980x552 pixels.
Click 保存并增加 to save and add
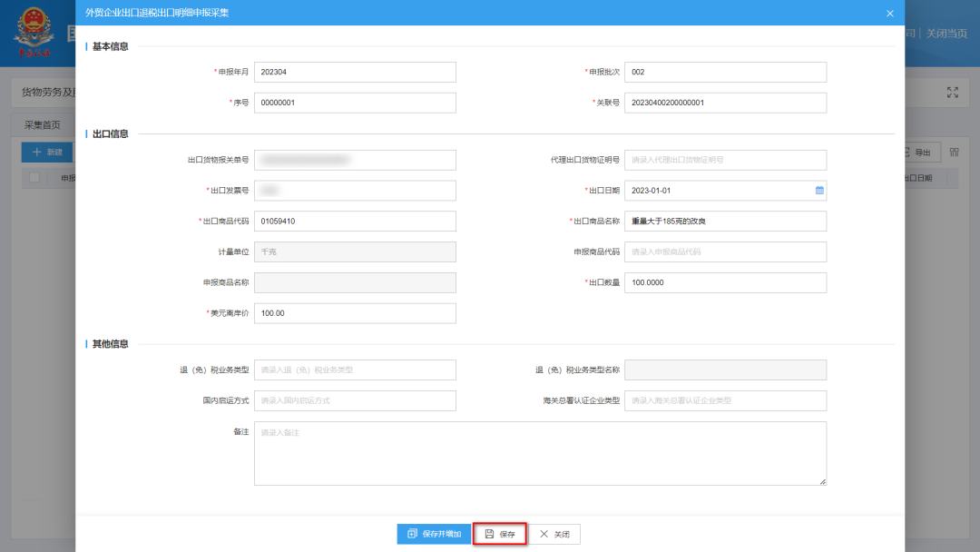433,534
